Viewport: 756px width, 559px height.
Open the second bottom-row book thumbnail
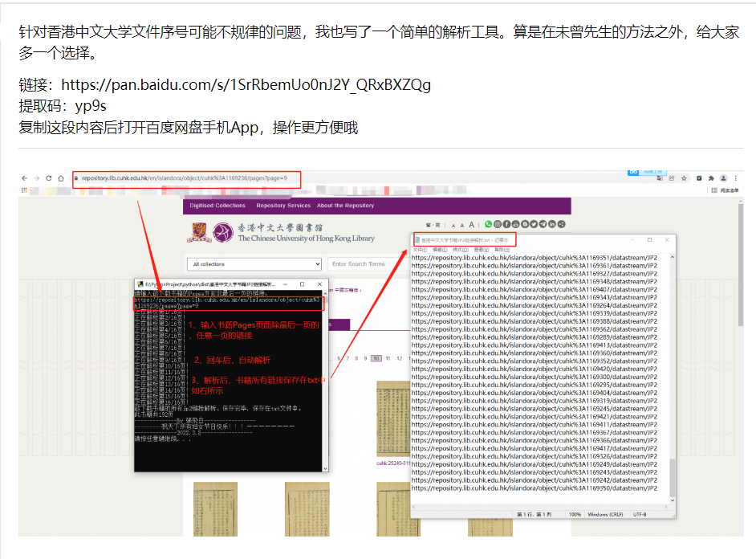pyautogui.click(x=307, y=509)
